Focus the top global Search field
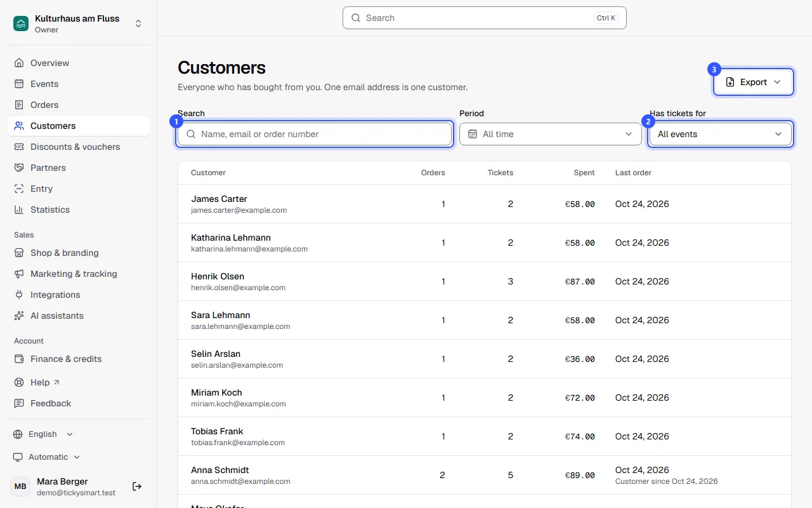The height and width of the screenshot is (508, 812). click(485, 18)
